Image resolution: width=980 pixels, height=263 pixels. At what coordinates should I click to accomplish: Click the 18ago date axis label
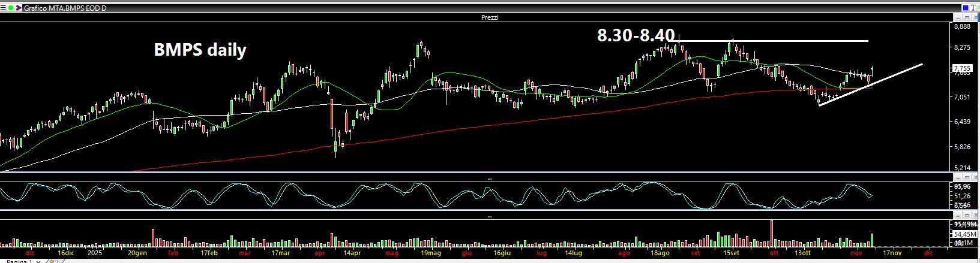point(660,253)
